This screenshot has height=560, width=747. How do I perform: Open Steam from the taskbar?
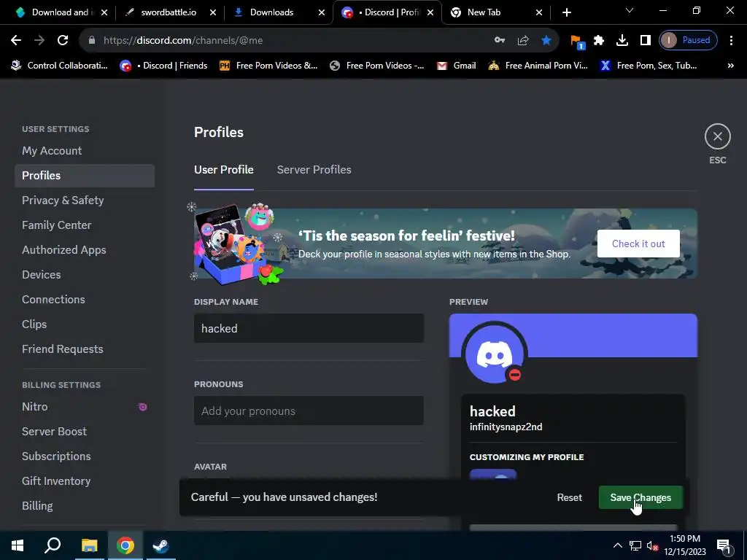pos(160,545)
